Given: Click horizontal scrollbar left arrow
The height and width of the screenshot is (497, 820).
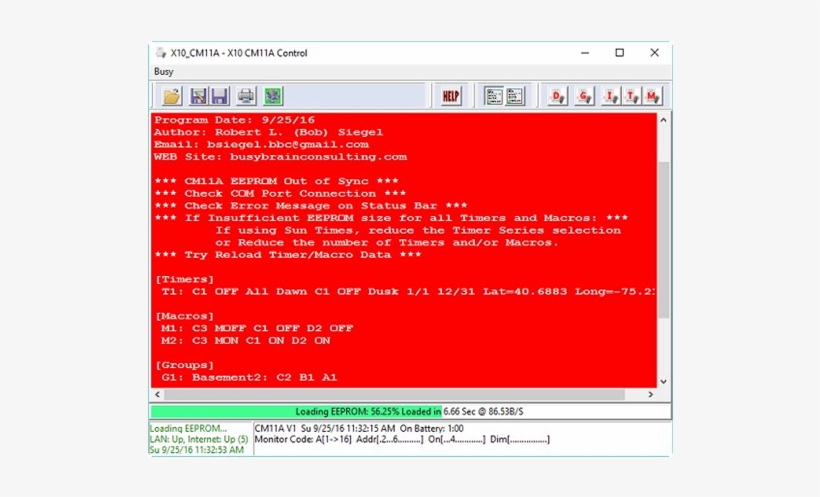Looking at the screenshot, I should [157, 394].
